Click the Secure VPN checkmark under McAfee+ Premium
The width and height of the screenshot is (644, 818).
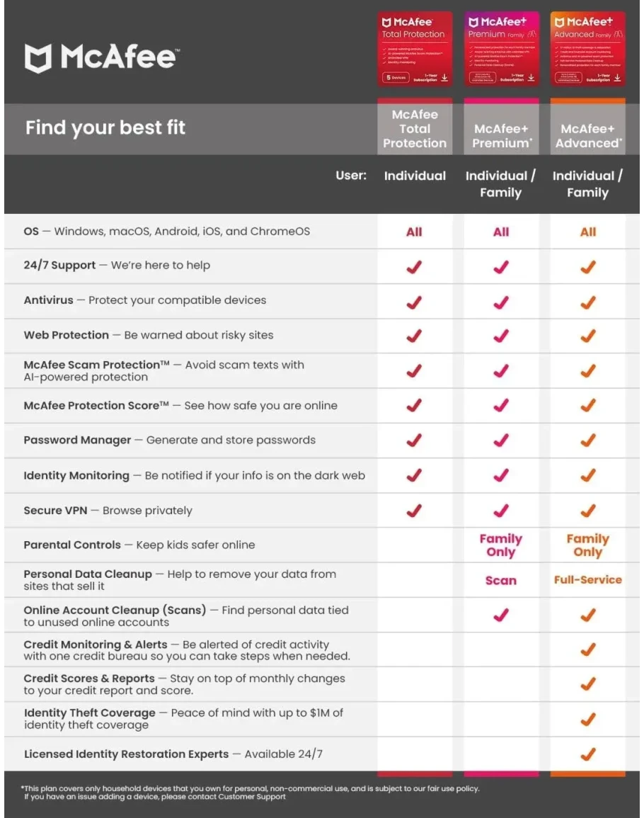(x=501, y=510)
